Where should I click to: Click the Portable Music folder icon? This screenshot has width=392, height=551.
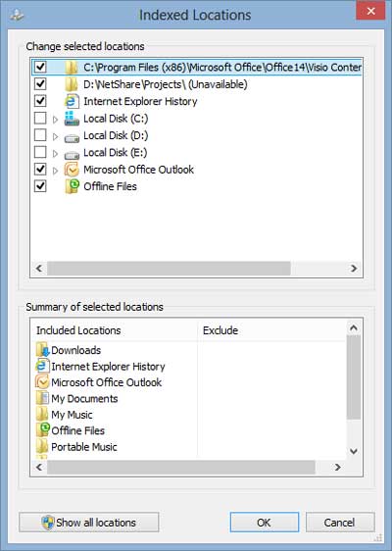[42, 447]
